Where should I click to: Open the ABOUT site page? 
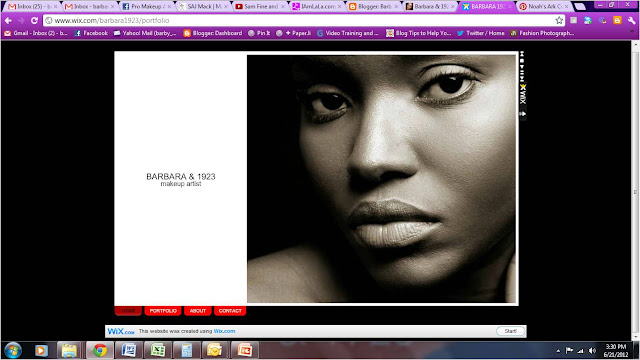coord(198,311)
